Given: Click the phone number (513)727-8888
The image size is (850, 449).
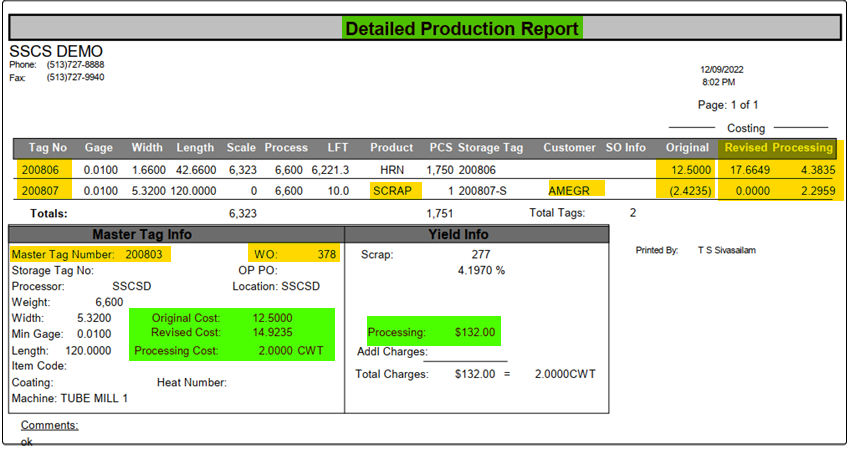Looking at the screenshot, I should pos(75,65).
